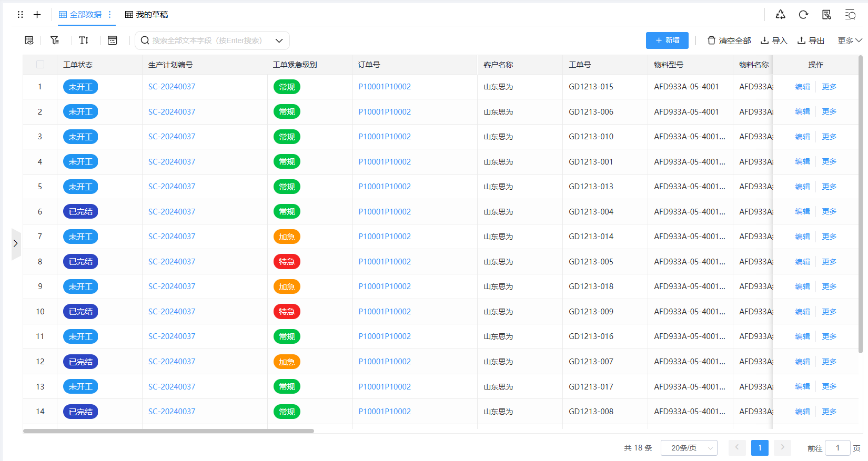Click the advanced search list icon

pos(850,15)
